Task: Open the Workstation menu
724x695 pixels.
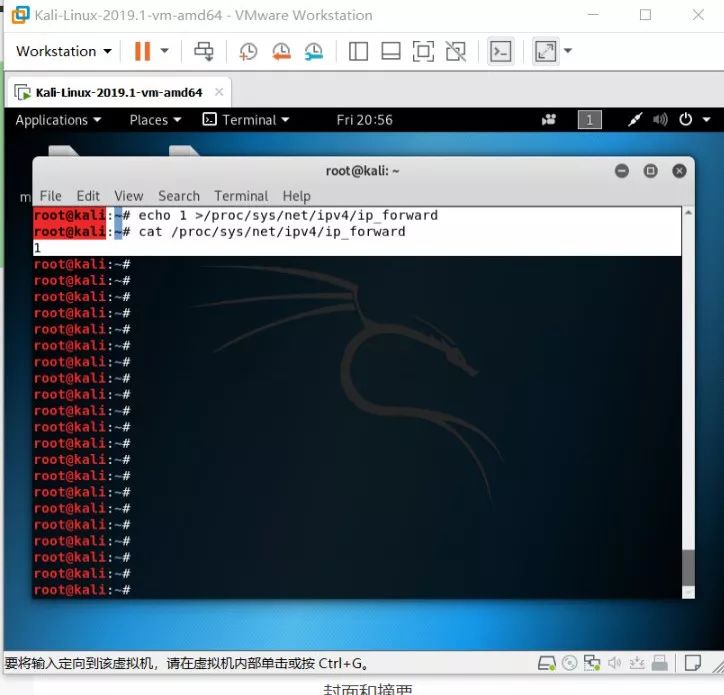Action: (x=64, y=51)
